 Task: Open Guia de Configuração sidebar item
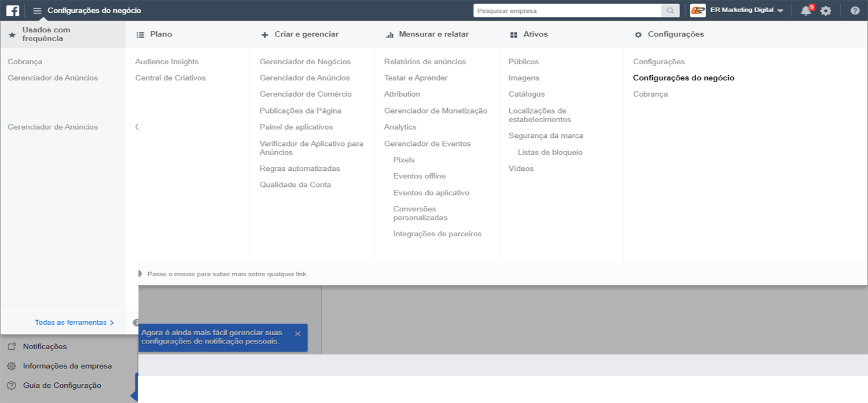(x=62, y=385)
